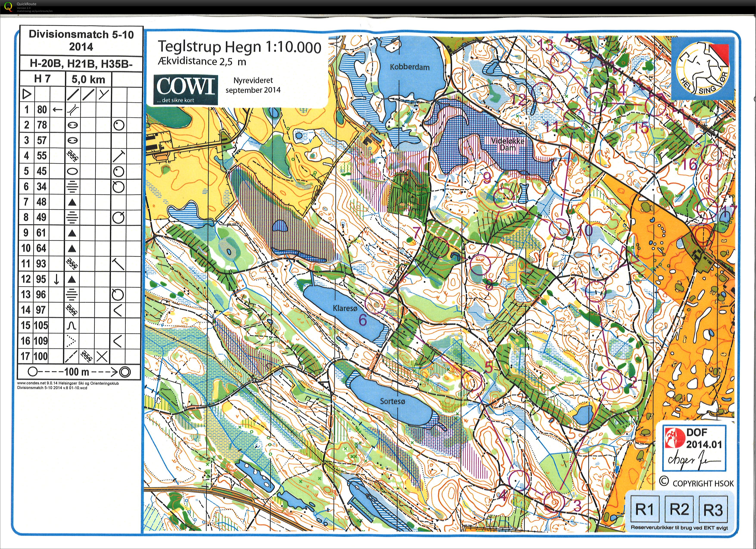The image size is (756, 549).
Task: Click the depression symbol in row 2 78
Action: pos(73,125)
